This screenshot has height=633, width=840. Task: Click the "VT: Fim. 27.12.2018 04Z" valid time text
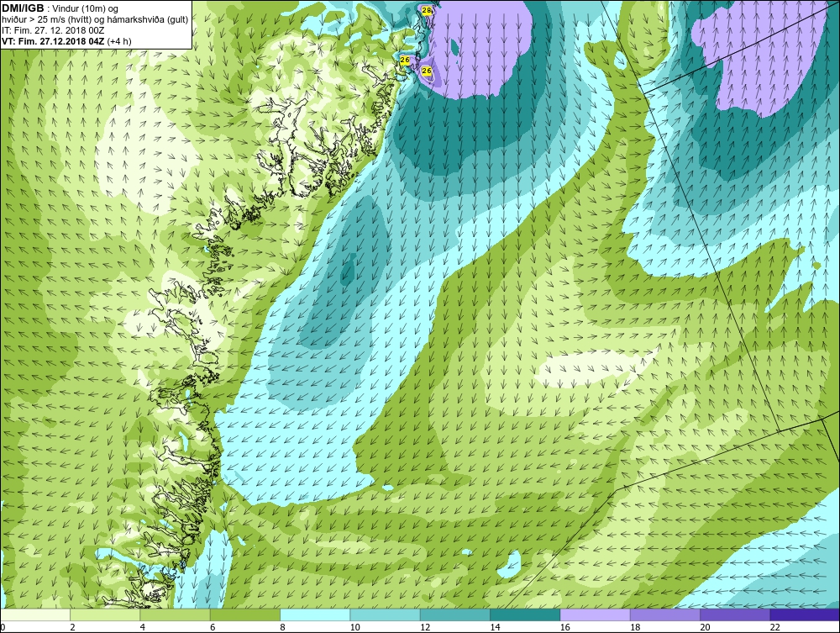[54, 41]
